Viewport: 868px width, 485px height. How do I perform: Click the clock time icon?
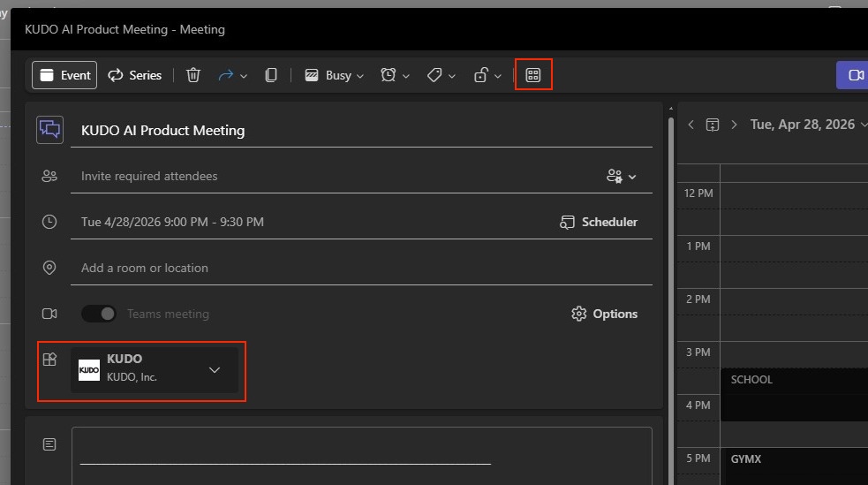click(49, 222)
